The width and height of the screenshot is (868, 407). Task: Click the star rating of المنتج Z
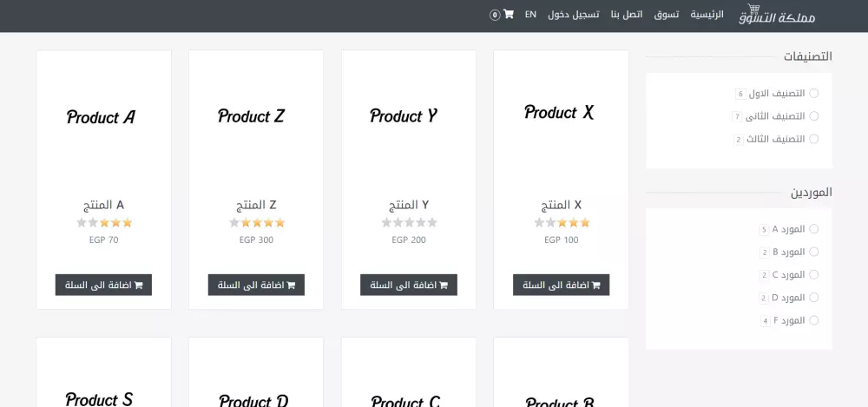coord(258,223)
